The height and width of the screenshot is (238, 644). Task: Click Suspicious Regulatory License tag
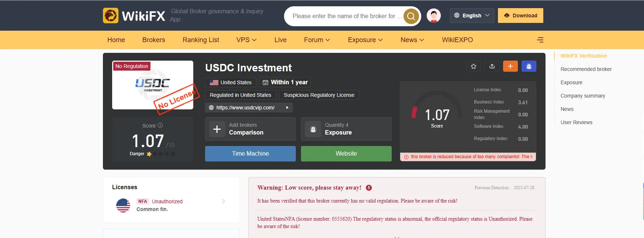pyautogui.click(x=319, y=95)
